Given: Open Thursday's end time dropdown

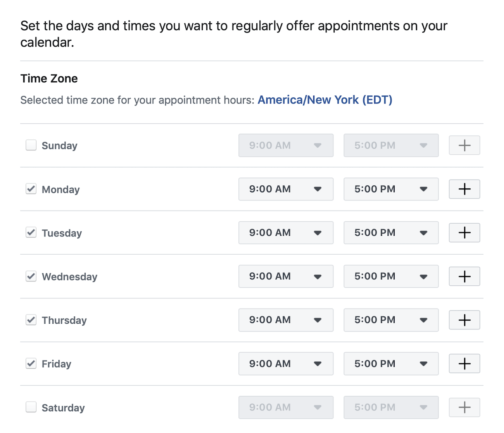Looking at the screenshot, I should click(x=391, y=320).
